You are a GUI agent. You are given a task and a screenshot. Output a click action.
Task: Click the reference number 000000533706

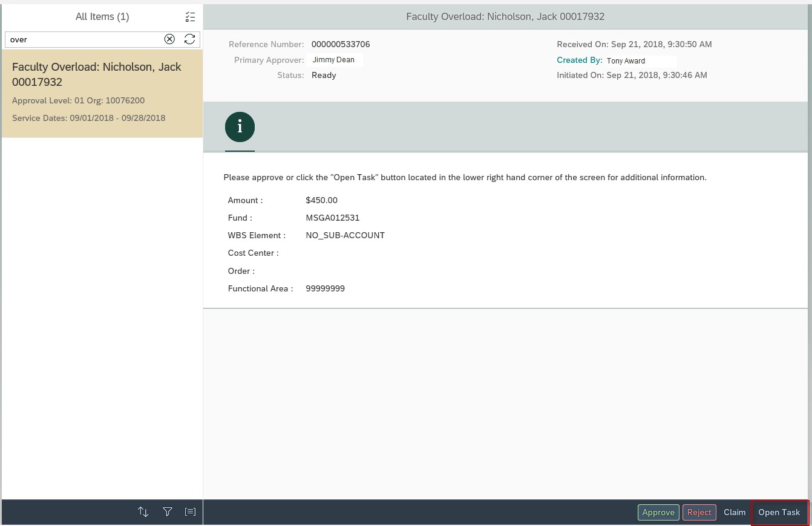pyautogui.click(x=341, y=45)
